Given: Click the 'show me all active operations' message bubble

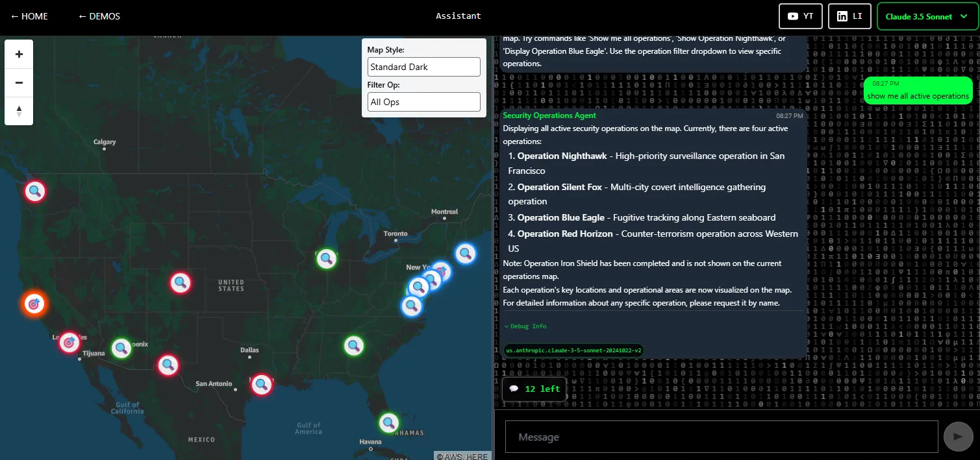Looking at the screenshot, I should click(918, 90).
